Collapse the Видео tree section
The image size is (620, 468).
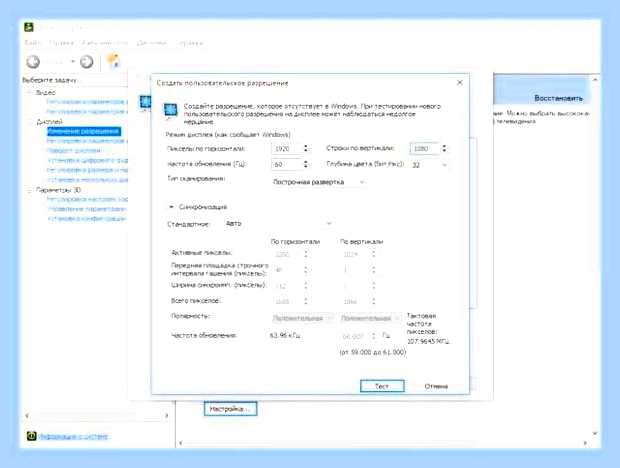pyautogui.click(x=30, y=92)
